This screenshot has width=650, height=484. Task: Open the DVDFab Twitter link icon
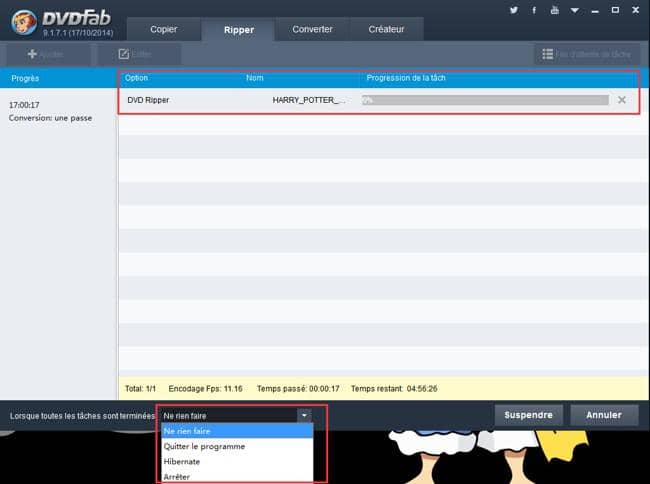(514, 10)
